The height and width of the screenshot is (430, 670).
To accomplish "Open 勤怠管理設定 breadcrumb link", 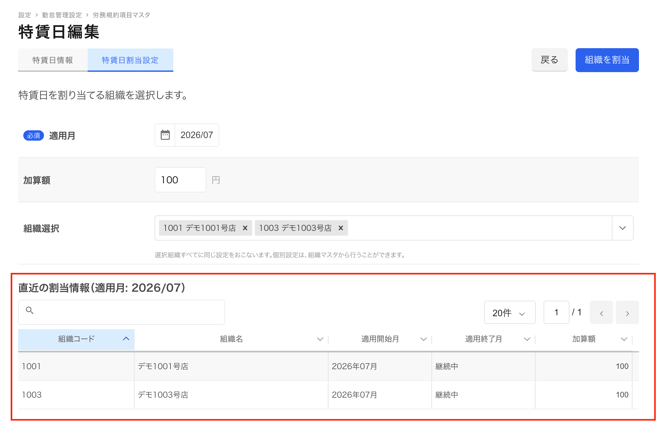I will tap(62, 15).
